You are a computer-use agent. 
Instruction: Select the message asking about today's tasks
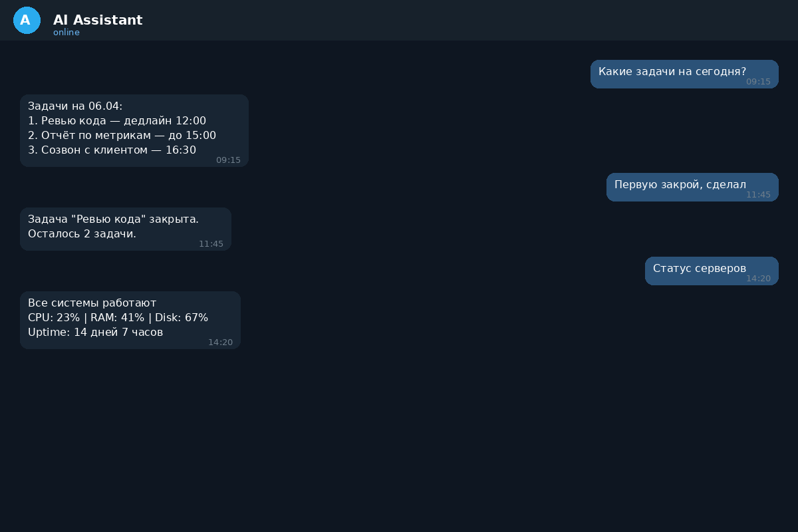[672, 72]
